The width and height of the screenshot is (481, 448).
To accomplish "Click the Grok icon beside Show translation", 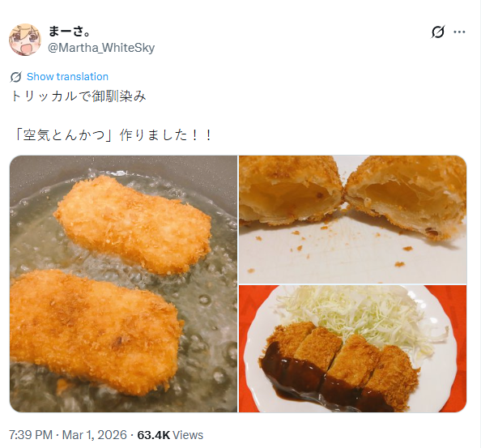I will coord(15,77).
